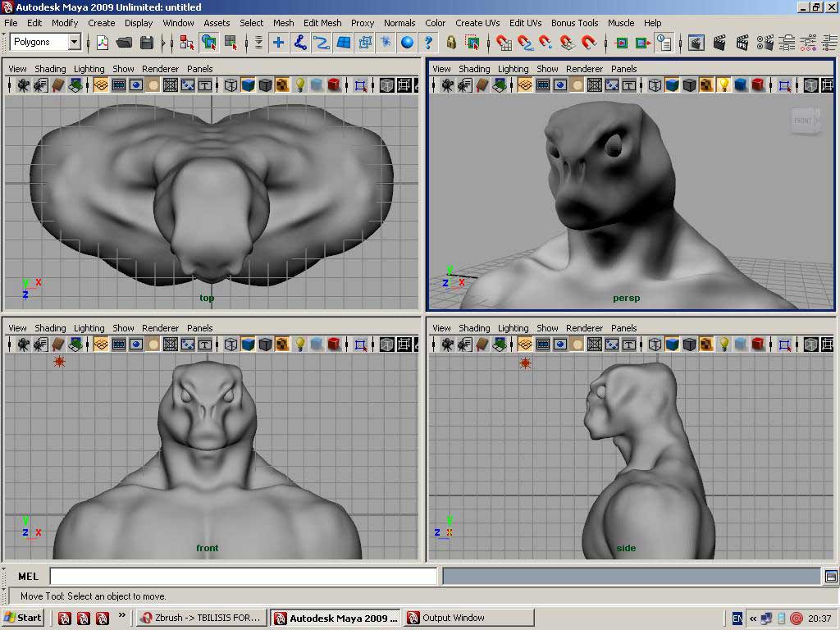Click the blue question mark help icon
This screenshot has width=840, height=630.
coord(428,42)
